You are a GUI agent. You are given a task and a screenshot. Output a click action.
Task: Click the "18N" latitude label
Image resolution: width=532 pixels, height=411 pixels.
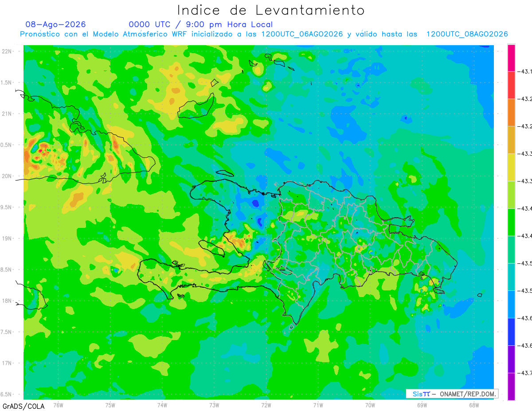pyautogui.click(x=7, y=301)
